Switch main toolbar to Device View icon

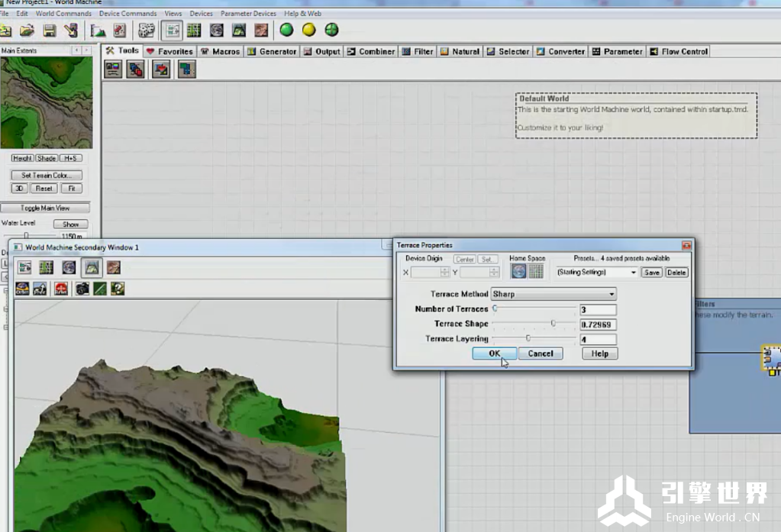point(172,31)
